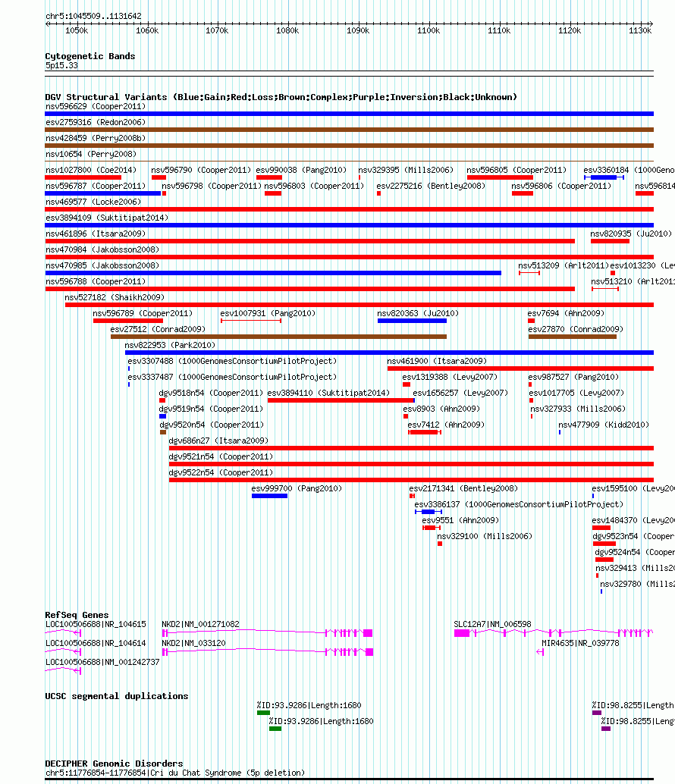Select the esv9551 (Ahn2009) label
The image size is (675, 784).
click(460, 521)
